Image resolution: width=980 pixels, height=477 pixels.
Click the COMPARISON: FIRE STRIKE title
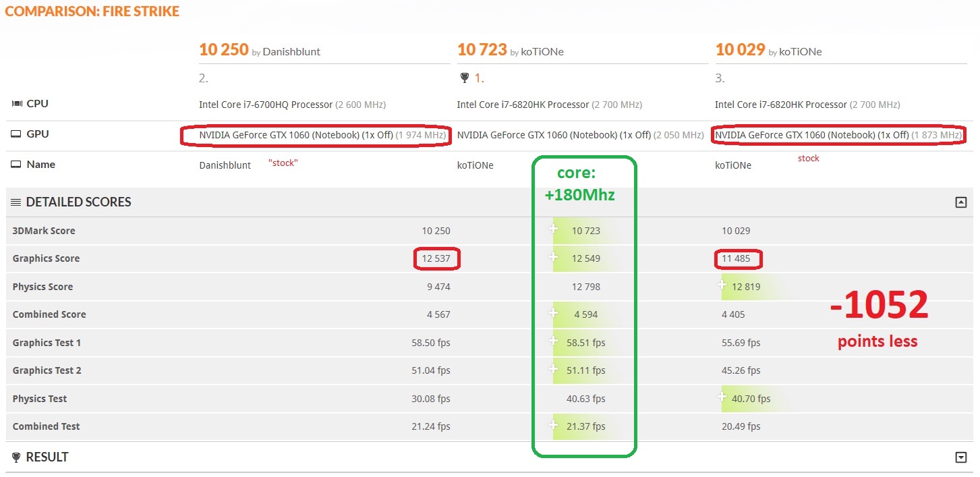coord(92,11)
